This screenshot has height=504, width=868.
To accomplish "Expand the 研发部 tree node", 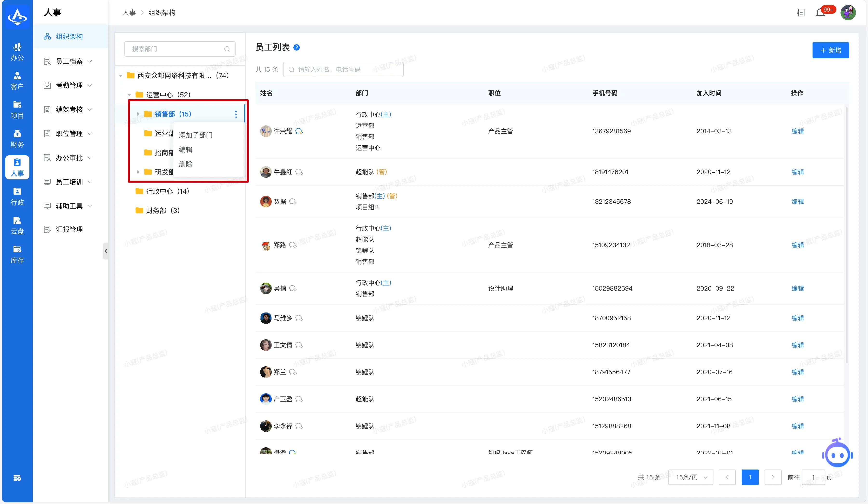I will (138, 172).
